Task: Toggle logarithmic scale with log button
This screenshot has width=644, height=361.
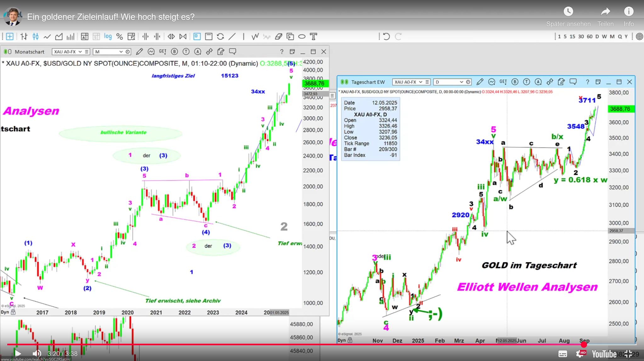Action: click(108, 36)
